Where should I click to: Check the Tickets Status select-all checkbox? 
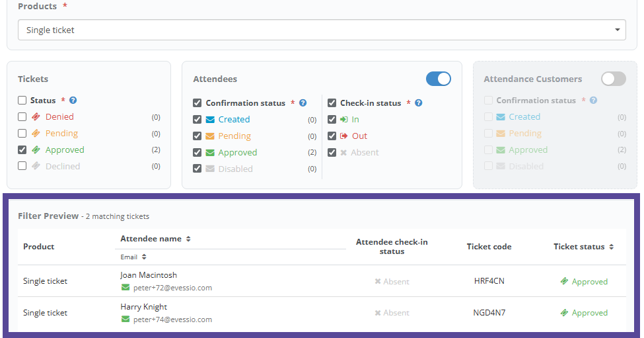click(x=22, y=101)
